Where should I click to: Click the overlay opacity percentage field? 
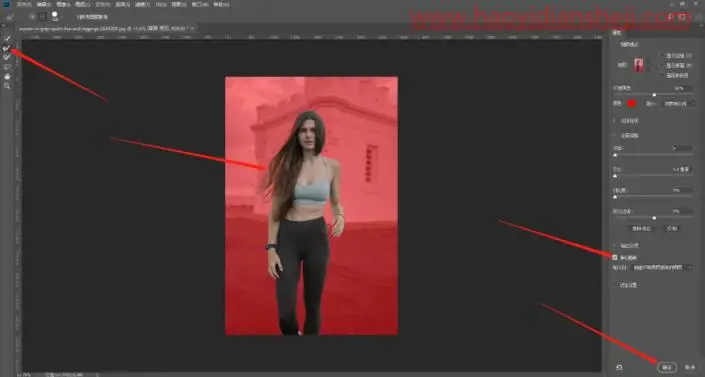682,88
